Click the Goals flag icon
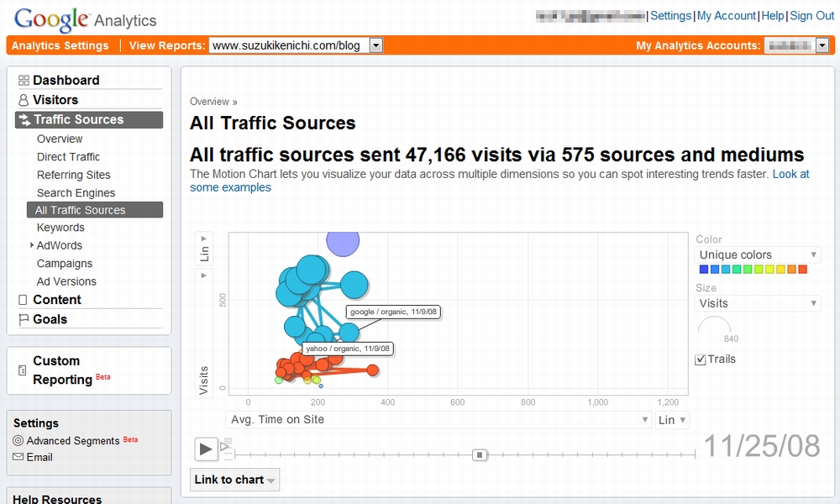This screenshot has height=504, width=840. (23, 320)
